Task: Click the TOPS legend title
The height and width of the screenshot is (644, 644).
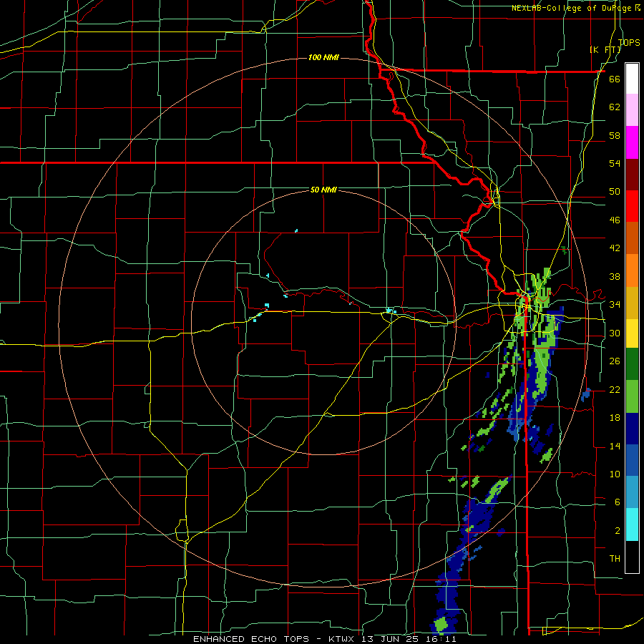Action: click(x=629, y=42)
